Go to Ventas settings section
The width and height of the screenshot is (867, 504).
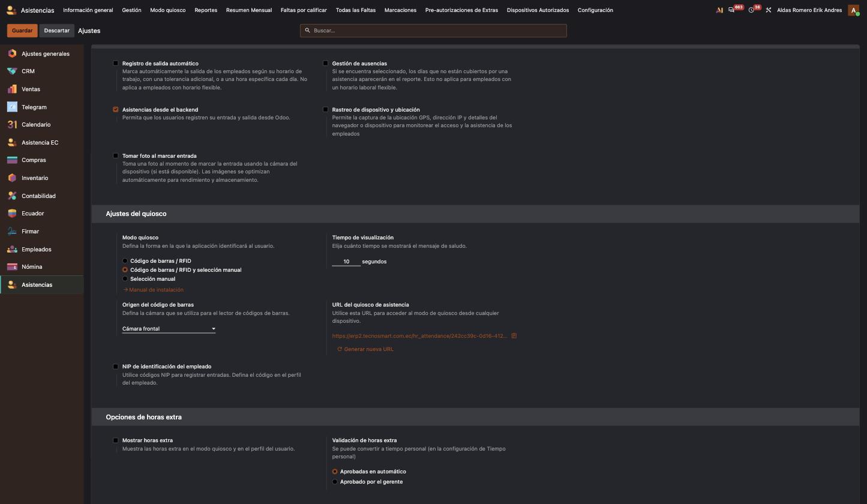tap(41, 89)
